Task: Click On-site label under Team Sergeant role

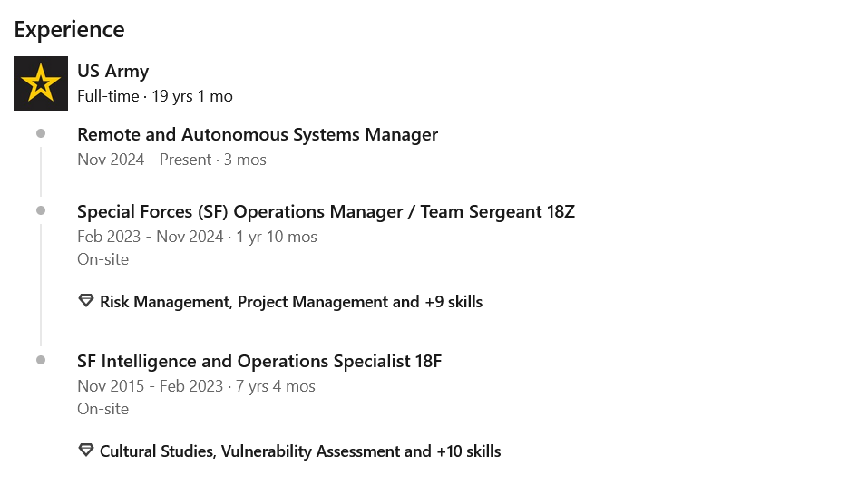Action: (103, 259)
